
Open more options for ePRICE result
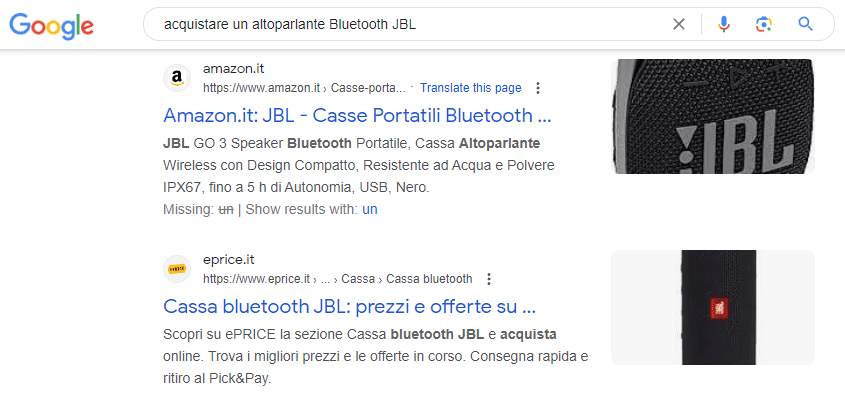click(488, 278)
